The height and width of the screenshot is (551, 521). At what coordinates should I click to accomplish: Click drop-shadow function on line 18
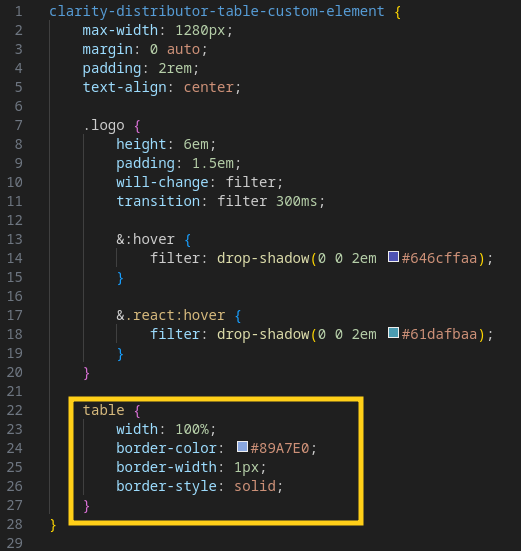click(x=263, y=334)
